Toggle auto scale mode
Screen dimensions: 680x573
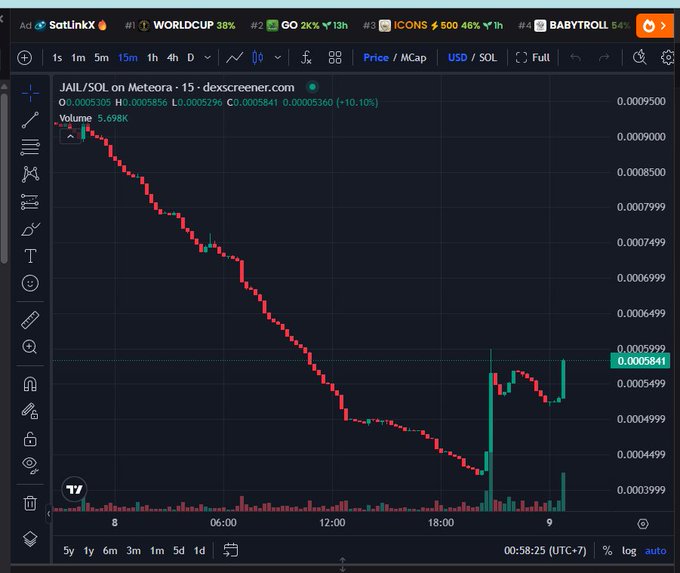(x=656, y=551)
